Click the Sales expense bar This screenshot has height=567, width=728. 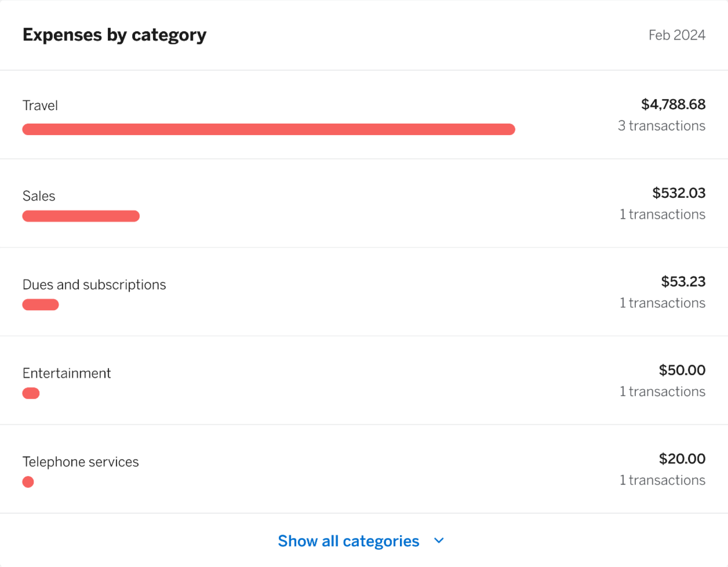coord(81,216)
